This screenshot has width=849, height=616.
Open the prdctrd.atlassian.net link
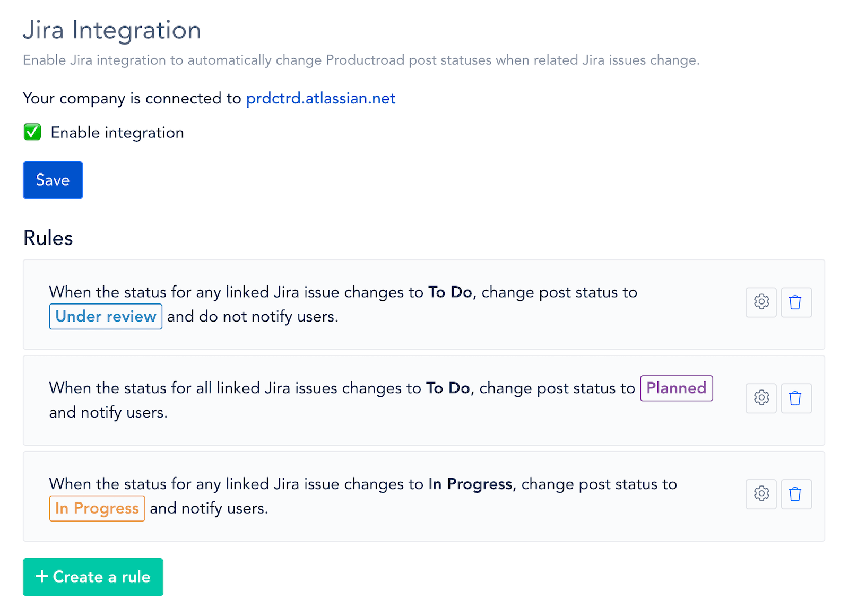320,99
